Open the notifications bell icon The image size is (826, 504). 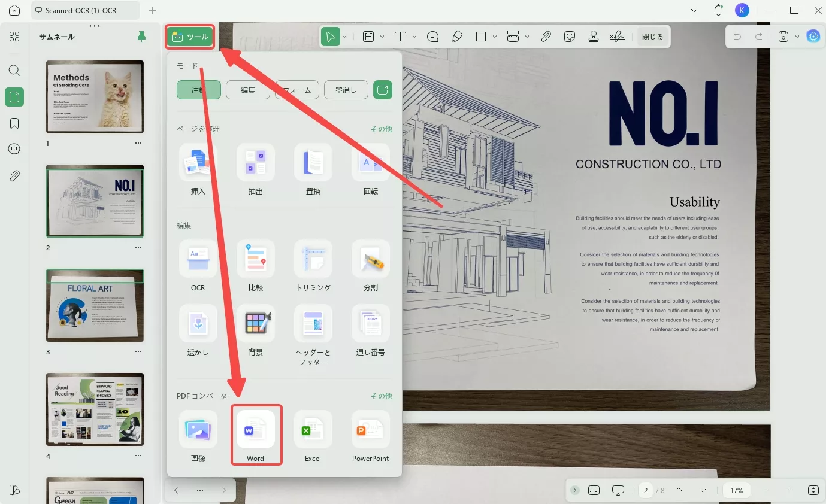(x=719, y=10)
